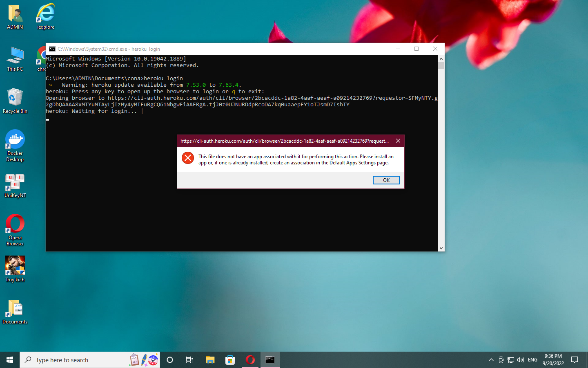Click the taskbar search box
Viewport: 588px width, 368px height.
(x=90, y=360)
